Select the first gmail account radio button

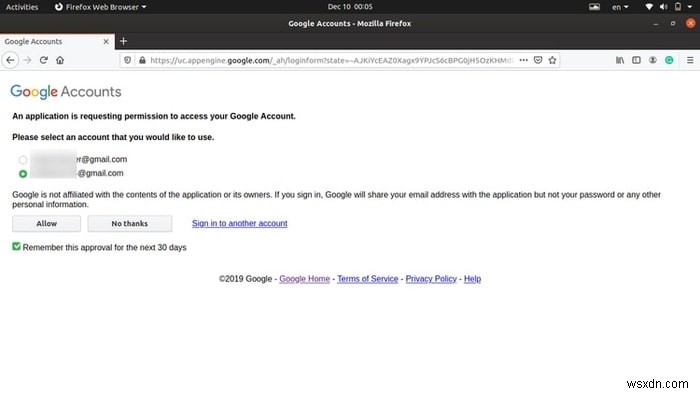[x=23, y=160]
